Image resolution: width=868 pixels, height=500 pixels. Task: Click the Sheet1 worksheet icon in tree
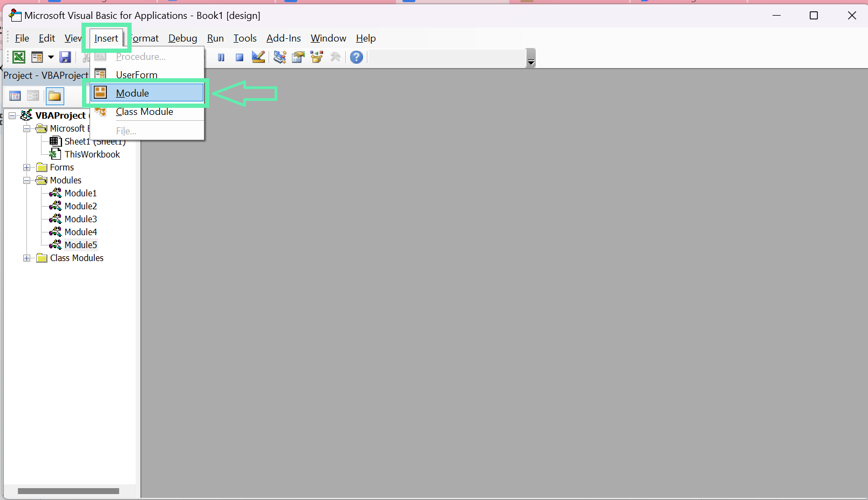point(55,141)
